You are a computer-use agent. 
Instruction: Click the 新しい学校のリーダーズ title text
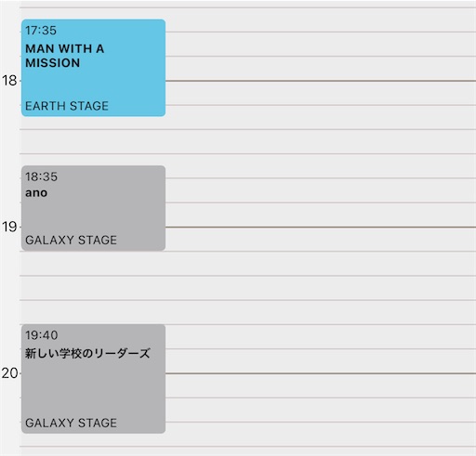point(87,353)
